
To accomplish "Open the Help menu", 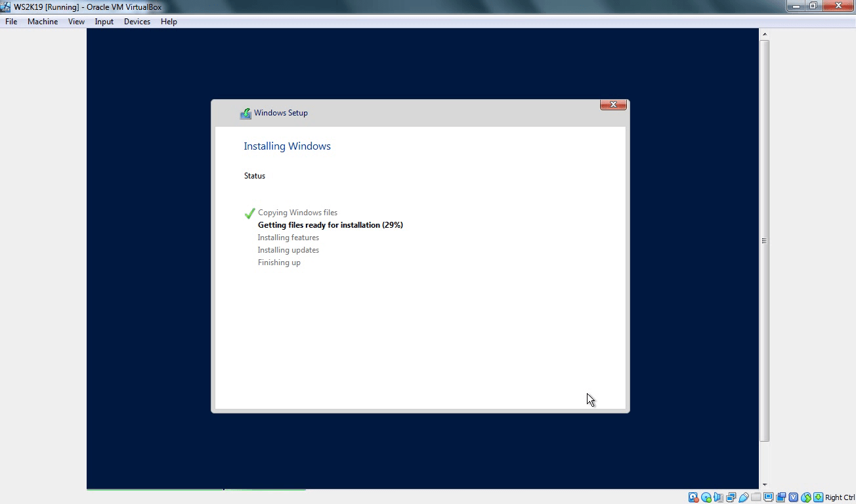I will [x=169, y=22].
